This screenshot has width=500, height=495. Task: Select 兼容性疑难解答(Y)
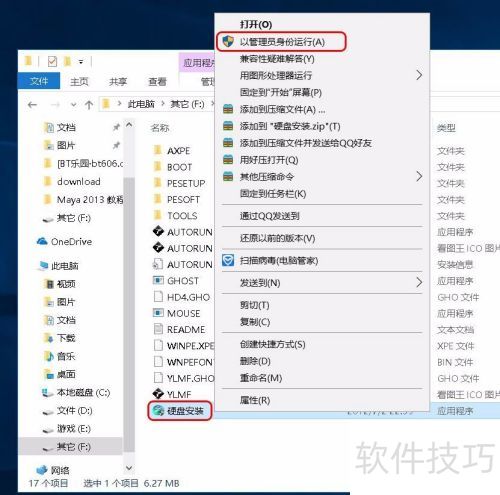(277, 59)
